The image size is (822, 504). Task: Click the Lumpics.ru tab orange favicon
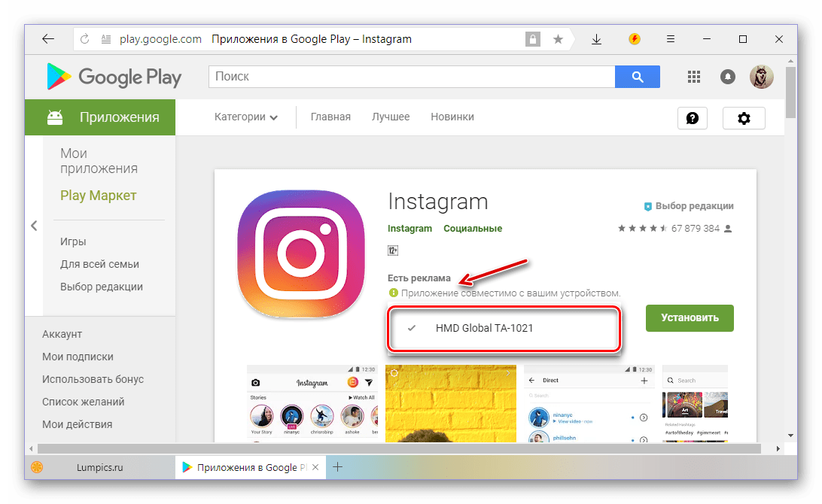[x=37, y=467]
